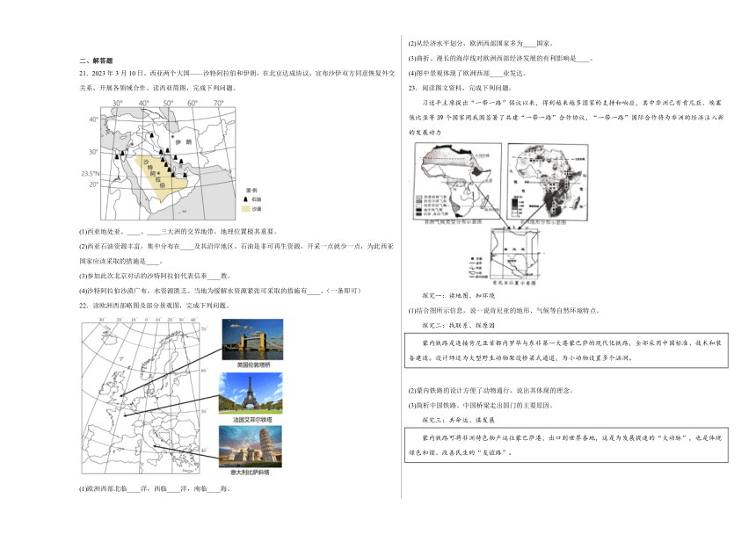Viewport: 756px width, 534px height.
Task: Click the heading "探究三：共命运、谋发展"
Action: pyautogui.click(x=458, y=420)
